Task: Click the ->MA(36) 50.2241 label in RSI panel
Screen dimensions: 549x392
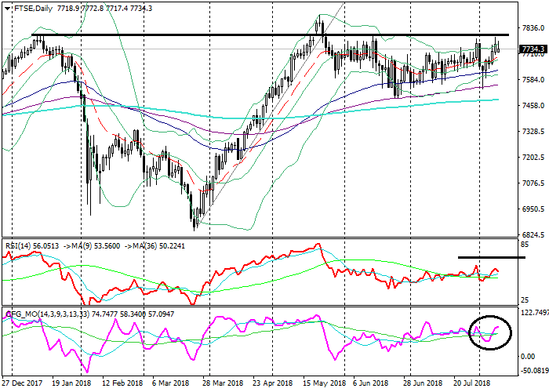Action: tap(154, 246)
